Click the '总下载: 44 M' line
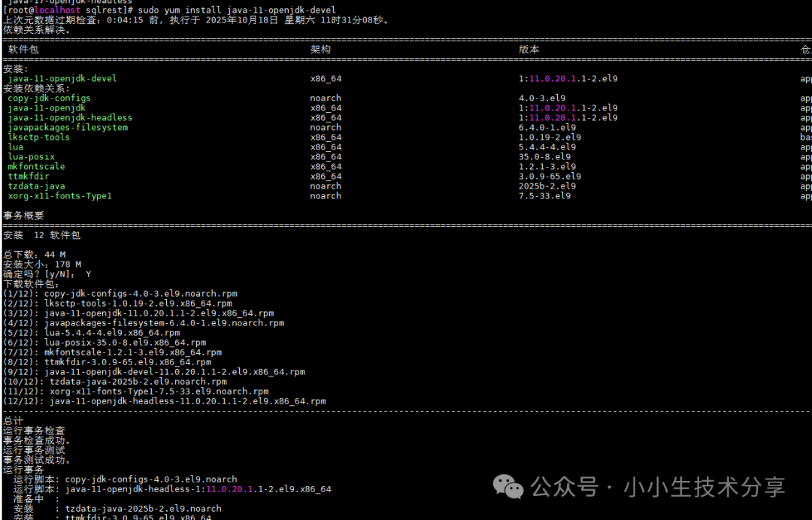Viewport: 812px width, 520px height. point(34,255)
